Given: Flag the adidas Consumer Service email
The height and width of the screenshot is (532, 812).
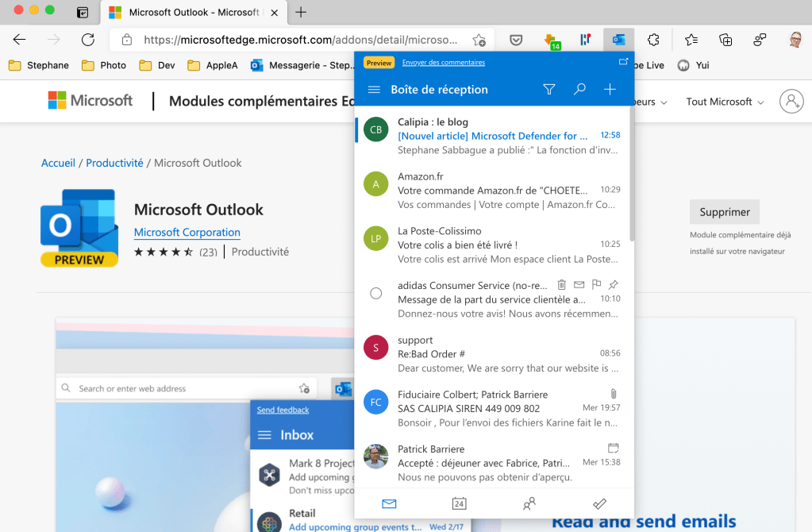Looking at the screenshot, I should click(596, 284).
